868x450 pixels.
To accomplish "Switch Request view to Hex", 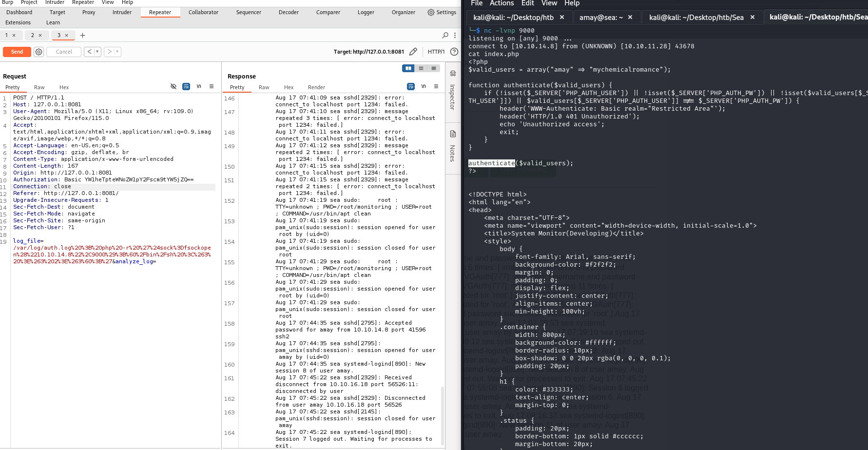I will coord(64,87).
